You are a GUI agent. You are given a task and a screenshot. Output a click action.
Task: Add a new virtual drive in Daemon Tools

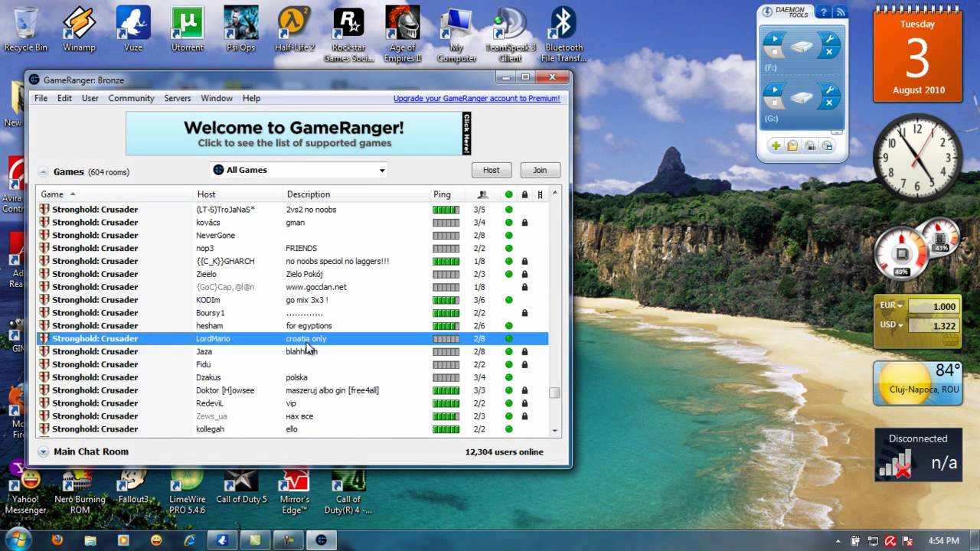[776, 145]
